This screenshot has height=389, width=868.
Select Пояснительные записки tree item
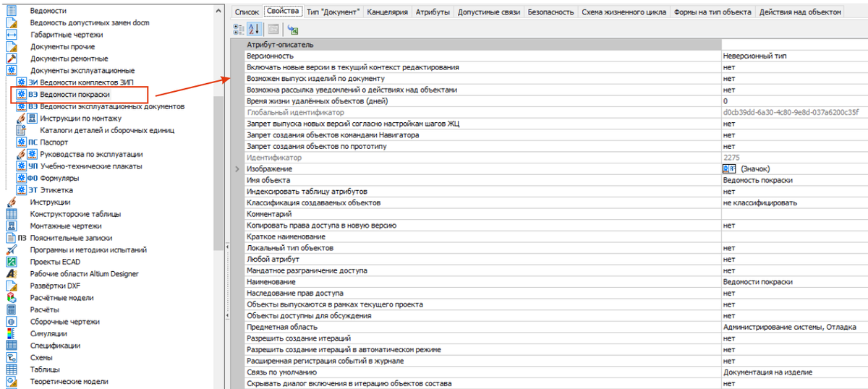71,238
